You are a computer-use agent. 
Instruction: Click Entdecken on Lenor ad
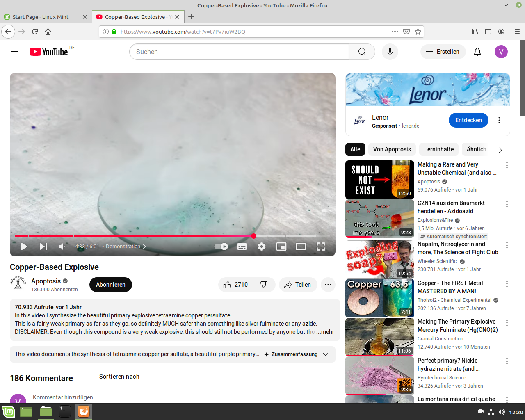point(468,120)
